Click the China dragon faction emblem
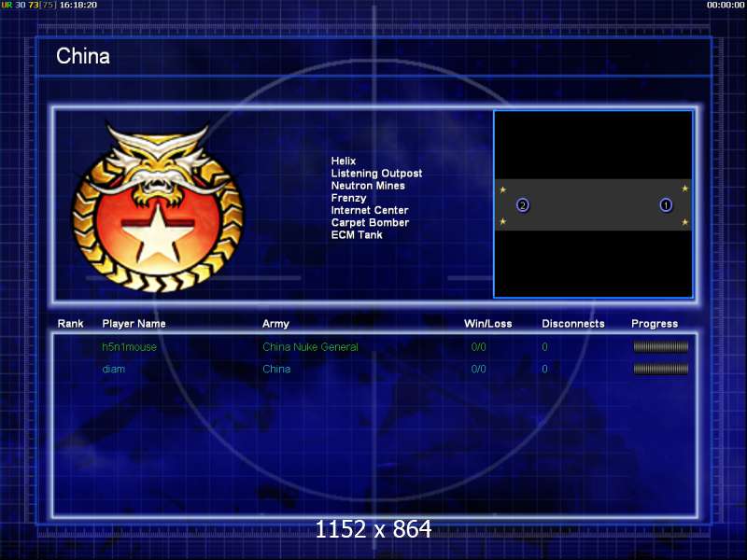 [158, 208]
